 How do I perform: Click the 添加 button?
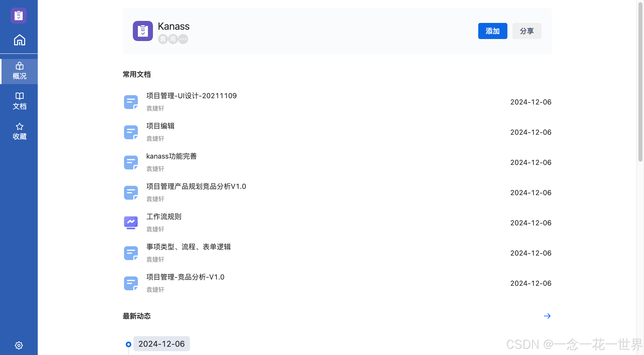(493, 31)
